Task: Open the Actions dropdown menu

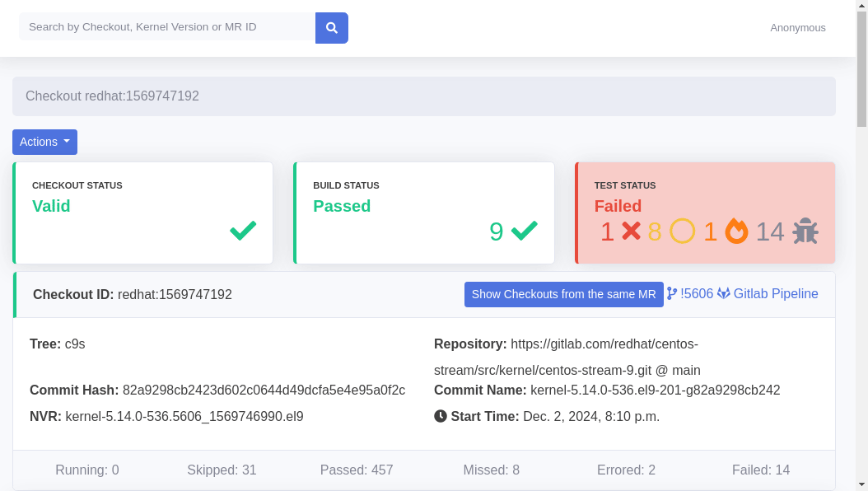Action: (x=44, y=142)
